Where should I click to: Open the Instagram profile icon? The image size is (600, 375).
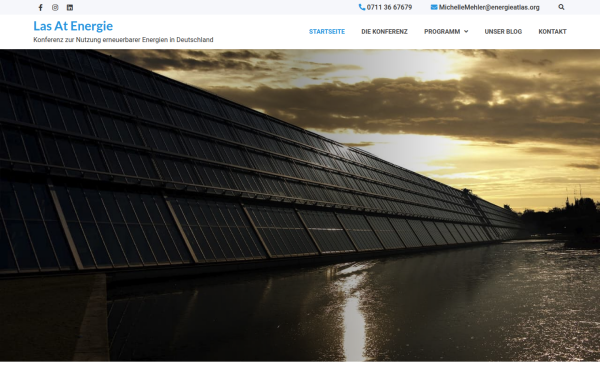[x=55, y=7]
